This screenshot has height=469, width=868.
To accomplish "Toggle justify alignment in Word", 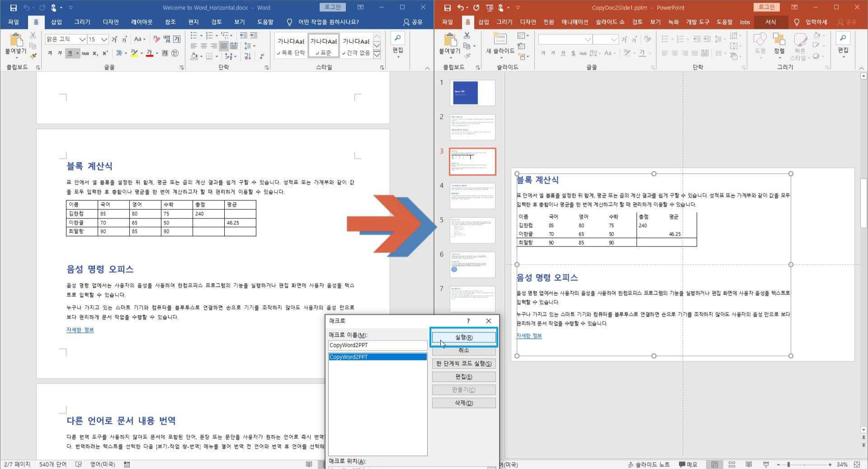I will (223, 46).
